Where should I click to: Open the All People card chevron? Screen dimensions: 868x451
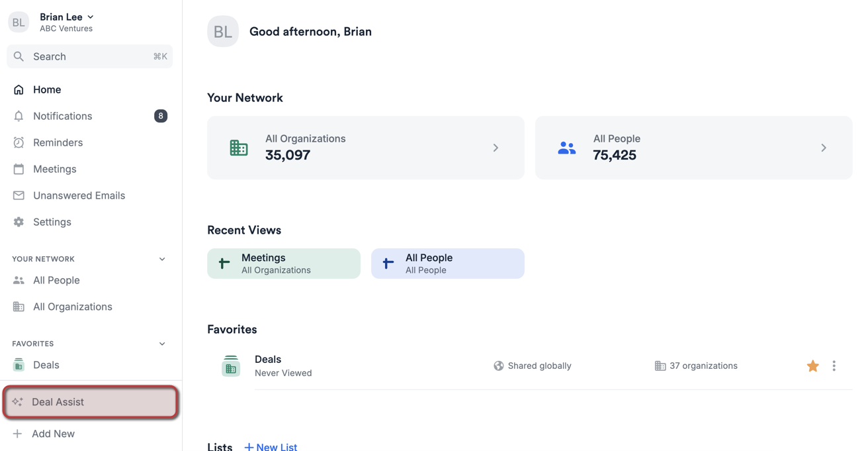tap(824, 148)
